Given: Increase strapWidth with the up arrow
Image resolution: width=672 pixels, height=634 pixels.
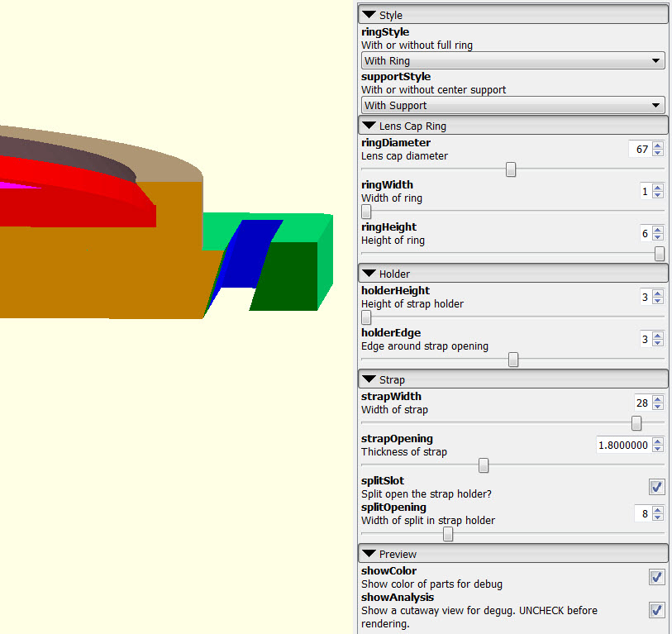Looking at the screenshot, I should (x=658, y=399).
